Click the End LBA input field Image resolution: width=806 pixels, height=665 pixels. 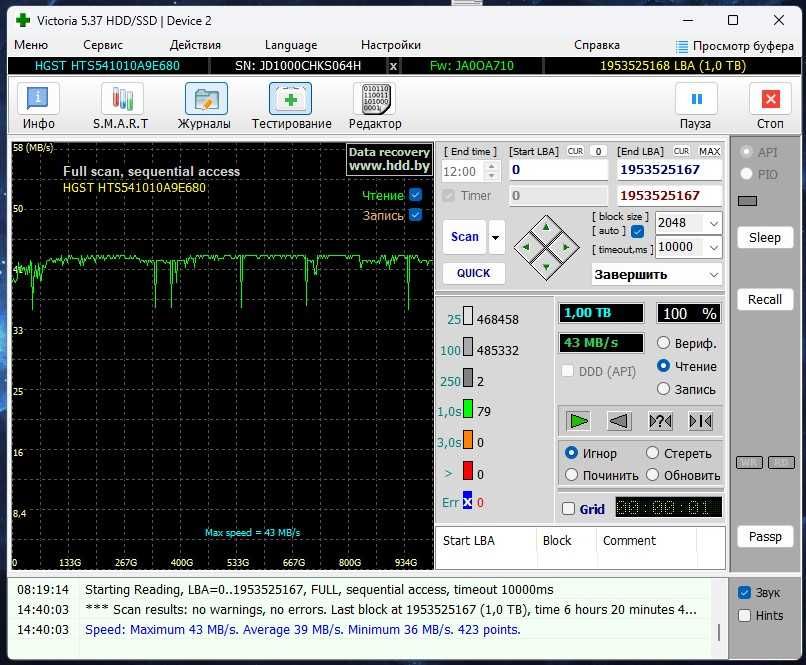(x=669, y=170)
